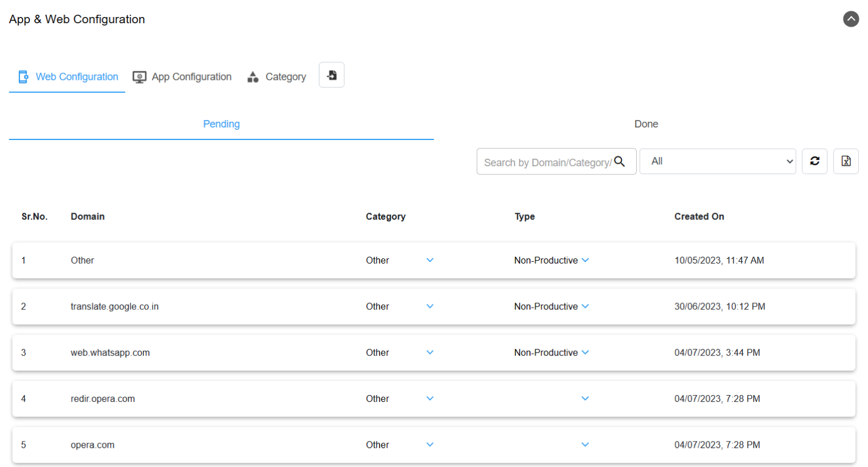Open the All filter dropdown

[718, 161]
